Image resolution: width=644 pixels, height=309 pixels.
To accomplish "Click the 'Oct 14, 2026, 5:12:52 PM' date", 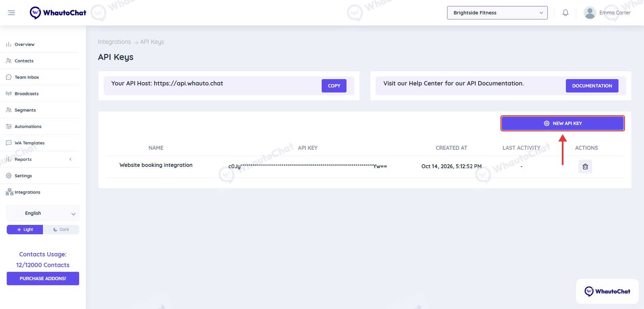I will pyautogui.click(x=451, y=166).
